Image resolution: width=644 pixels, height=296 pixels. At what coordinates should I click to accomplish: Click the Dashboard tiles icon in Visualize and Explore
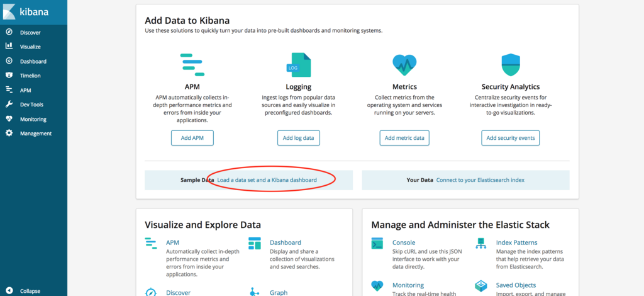255,243
